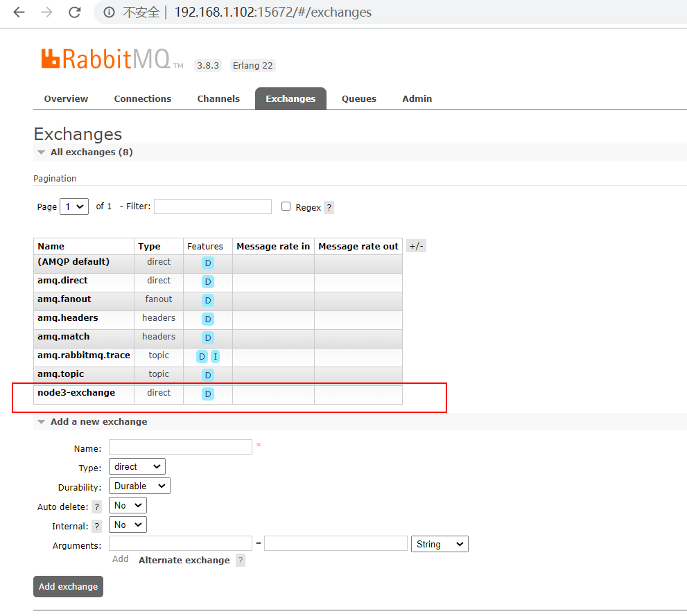
Task: Click the D durability badge for amq.direct
Action: [x=207, y=281]
